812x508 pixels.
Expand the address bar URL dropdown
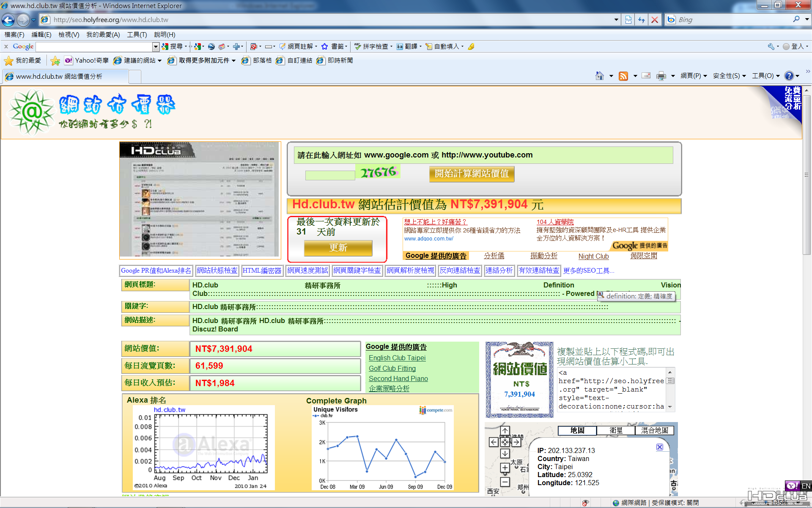click(616, 19)
